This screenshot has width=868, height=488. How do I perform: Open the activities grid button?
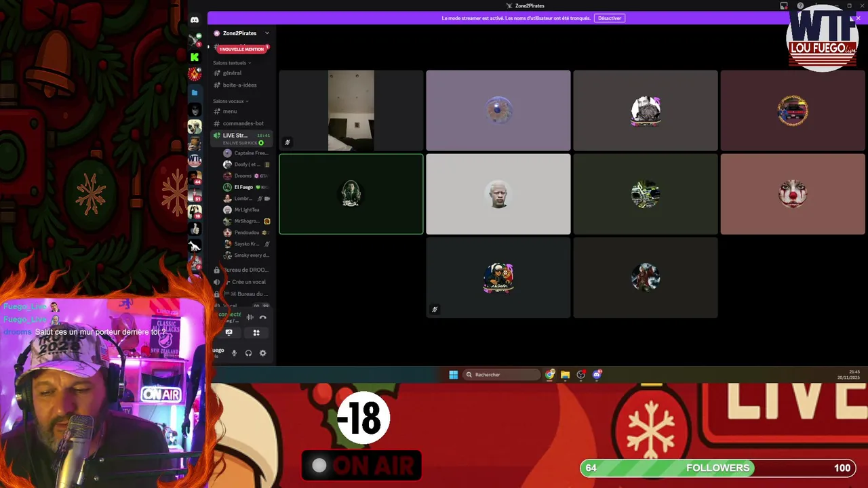tap(256, 333)
